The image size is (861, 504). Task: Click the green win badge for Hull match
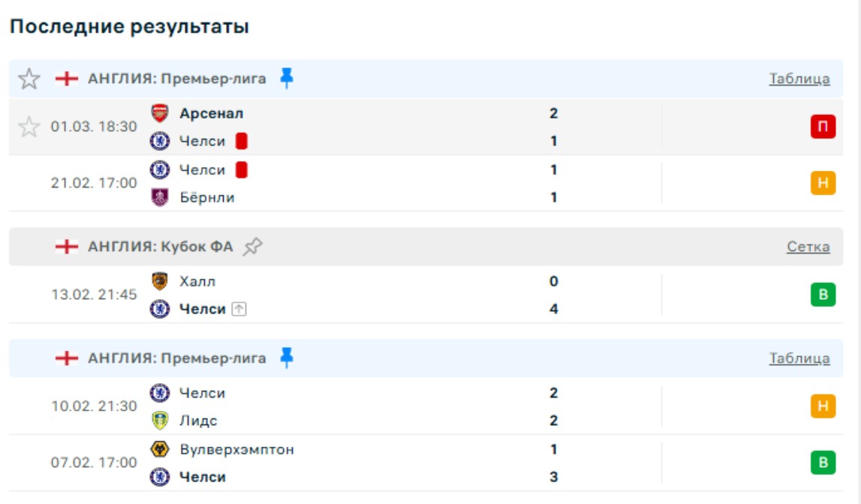pyautogui.click(x=823, y=295)
